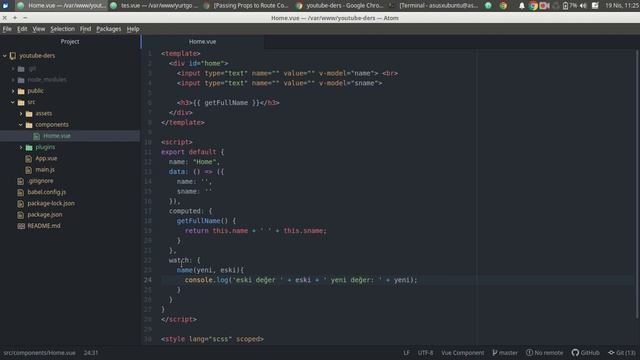640x360 pixels.
Task: Open the File menu
Action: [x=7, y=29]
